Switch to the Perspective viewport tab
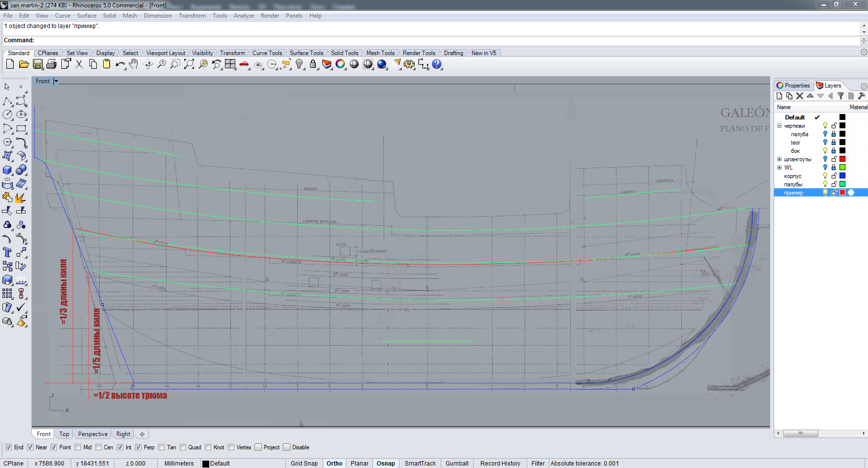 coord(92,434)
